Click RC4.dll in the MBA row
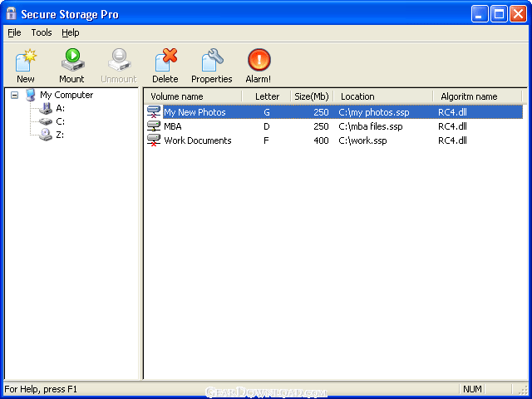 click(452, 126)
